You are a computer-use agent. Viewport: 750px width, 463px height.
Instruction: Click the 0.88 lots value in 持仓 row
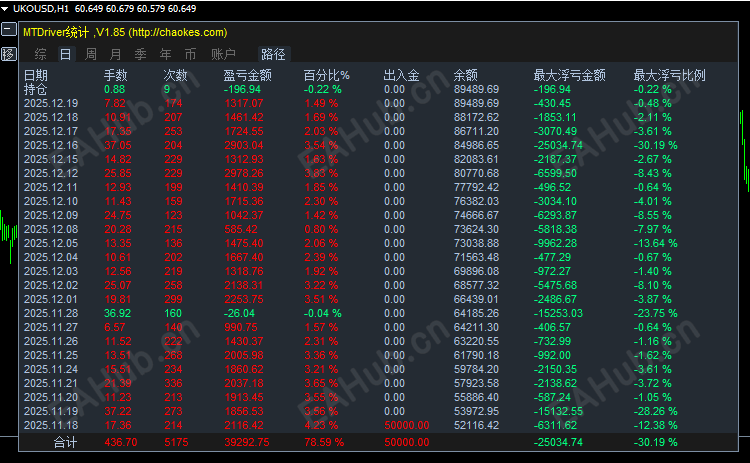pos(115,89)
